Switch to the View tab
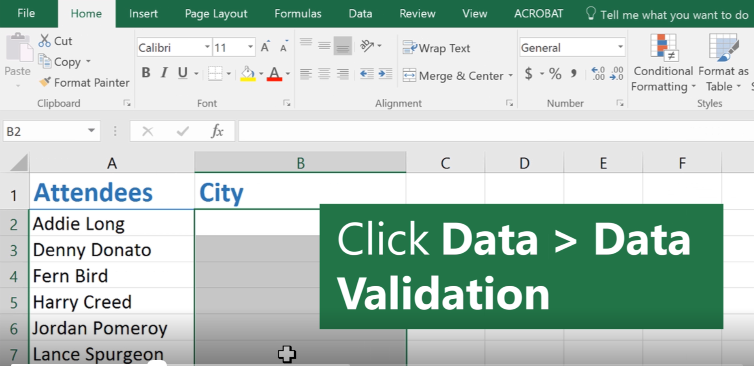754x366 pixels. (475, 13)
